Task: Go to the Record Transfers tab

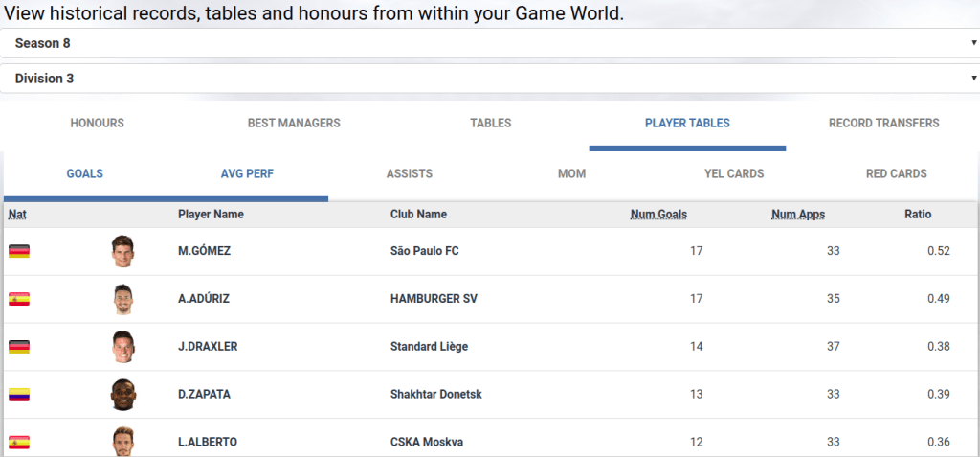Action: coord(883,124)
